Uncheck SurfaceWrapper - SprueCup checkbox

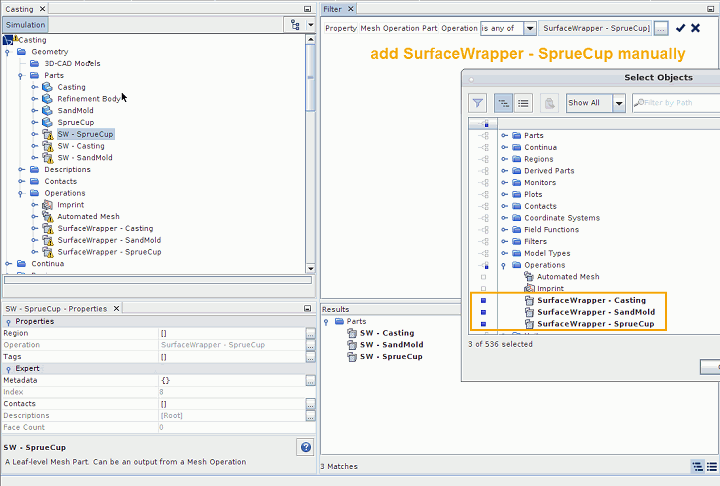pos(484,324)
